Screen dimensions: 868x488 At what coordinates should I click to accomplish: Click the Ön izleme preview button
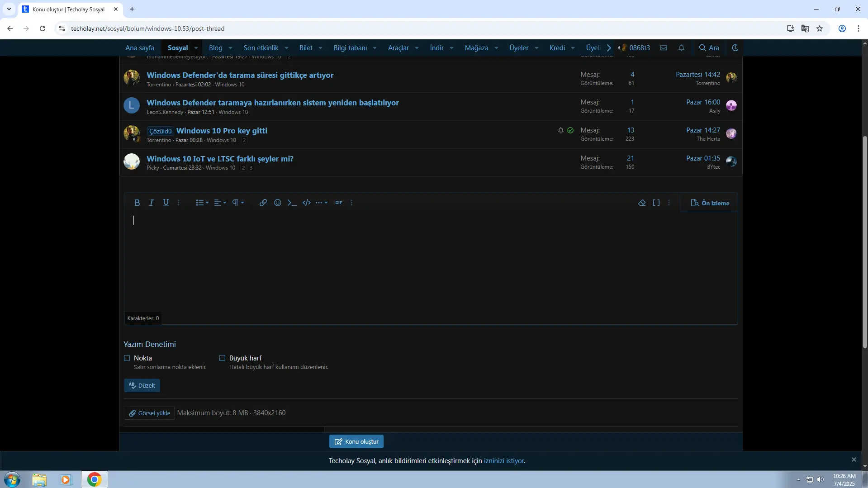pyautogui.click(x=710, y=203)
